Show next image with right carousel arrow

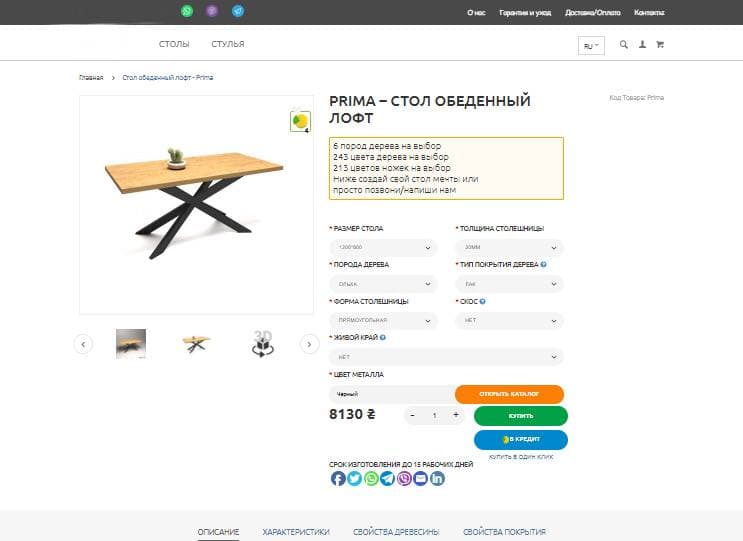click(309, 344)
